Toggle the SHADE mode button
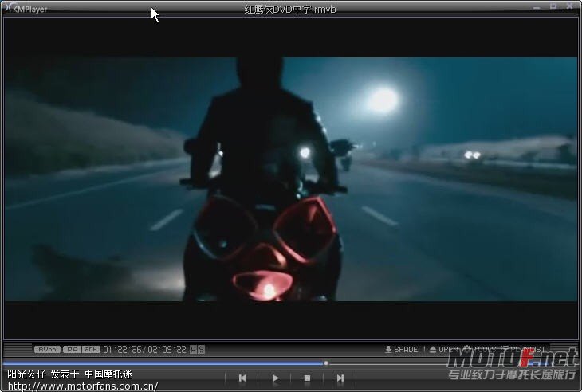This screenshot has height=392, width=582. tap(401, 349)
